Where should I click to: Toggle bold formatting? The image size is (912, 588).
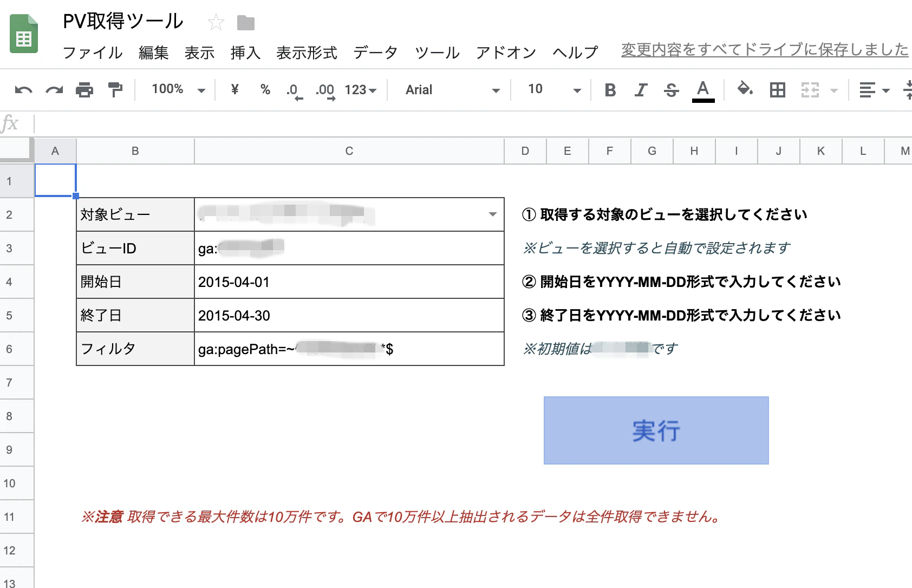coord(610,90)
